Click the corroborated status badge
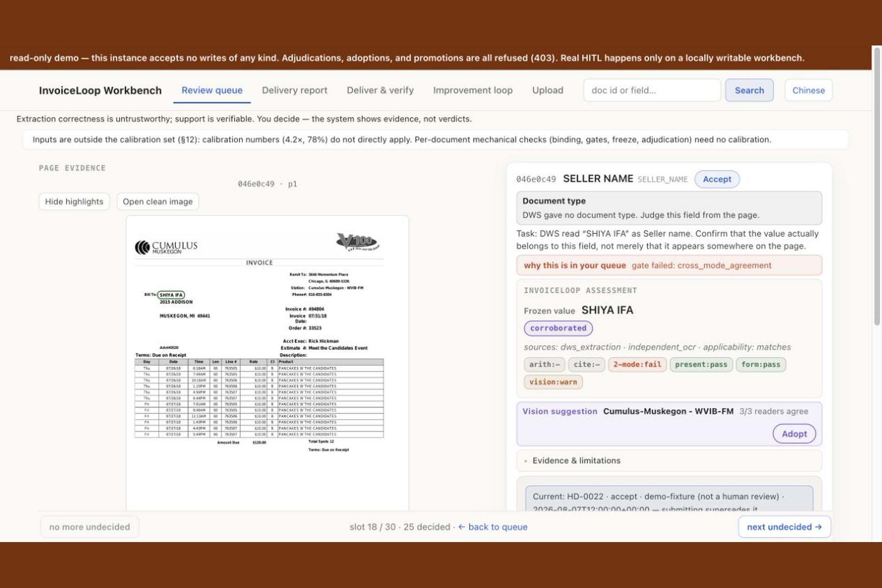Image resolution: width=882 pixels, height=588 pixels. click(558, 328)
